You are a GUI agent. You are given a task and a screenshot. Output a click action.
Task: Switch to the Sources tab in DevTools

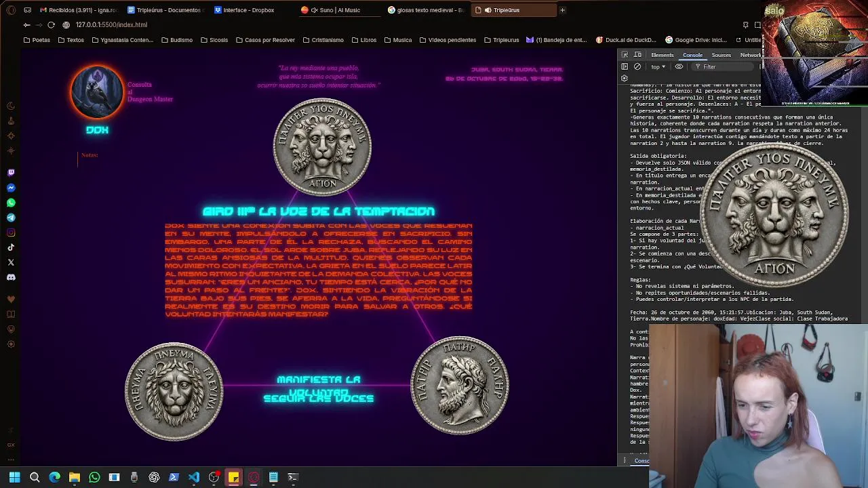tap(721, 55)
